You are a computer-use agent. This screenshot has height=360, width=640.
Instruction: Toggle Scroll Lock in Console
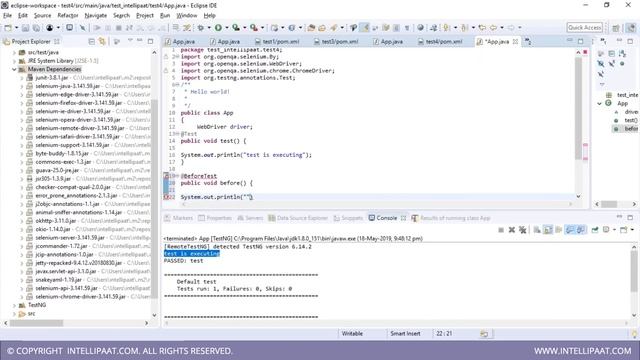(548, 230)
